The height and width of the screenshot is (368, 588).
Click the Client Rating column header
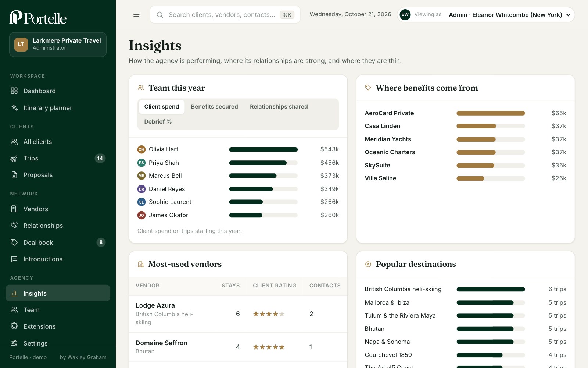point(275,286)
